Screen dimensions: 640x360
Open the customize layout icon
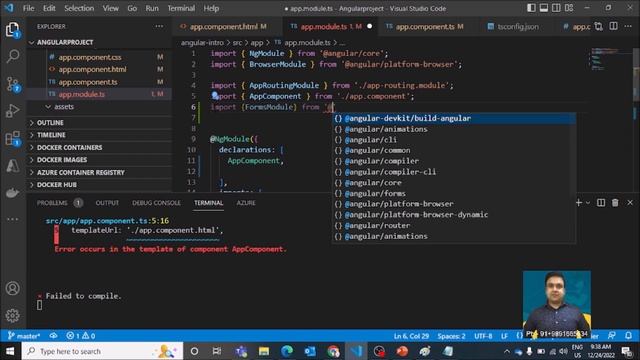(569, 8)
